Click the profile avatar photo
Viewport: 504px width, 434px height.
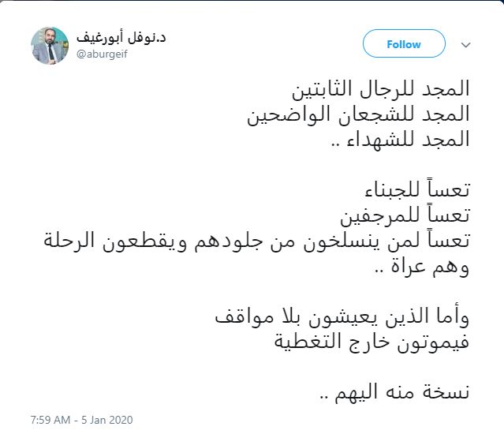(x=50, y=45)
